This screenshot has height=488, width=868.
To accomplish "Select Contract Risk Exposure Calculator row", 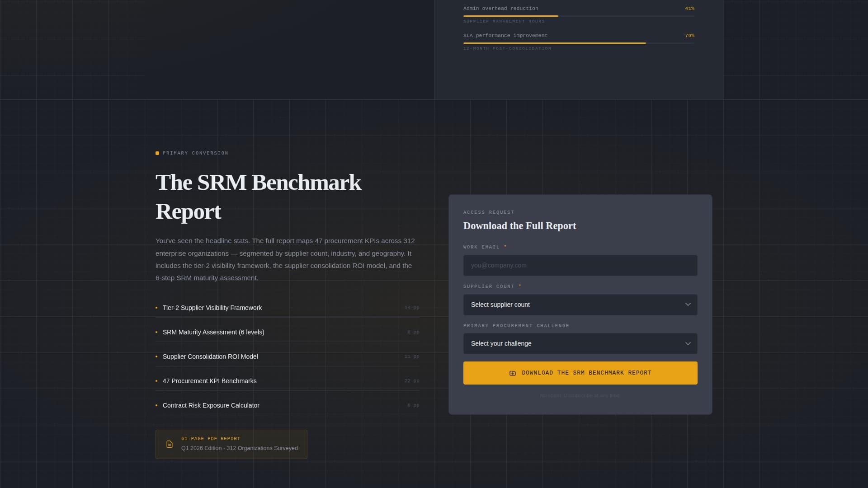I will tap(288, 405).
